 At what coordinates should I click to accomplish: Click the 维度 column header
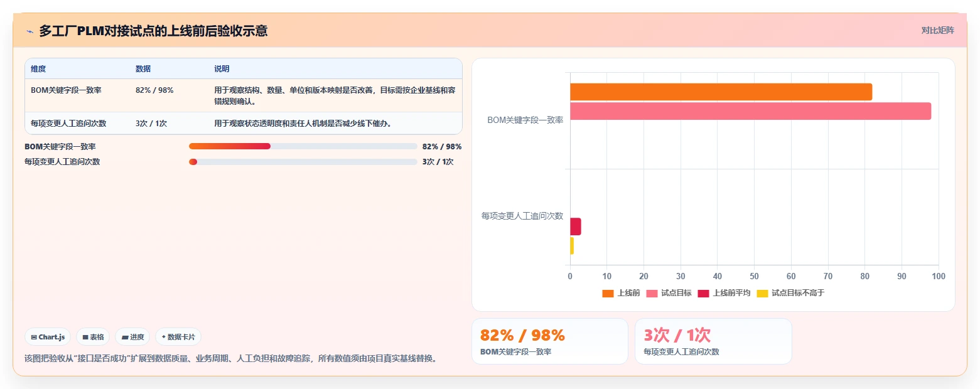(x=38, y=69)
